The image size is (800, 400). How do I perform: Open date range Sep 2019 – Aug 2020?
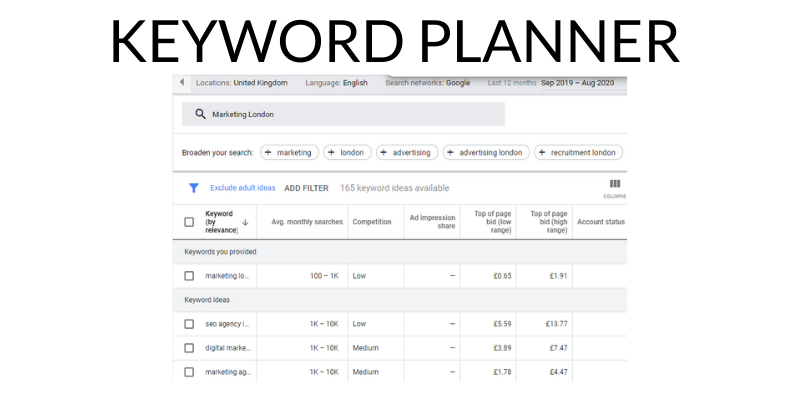click(578, 83)
